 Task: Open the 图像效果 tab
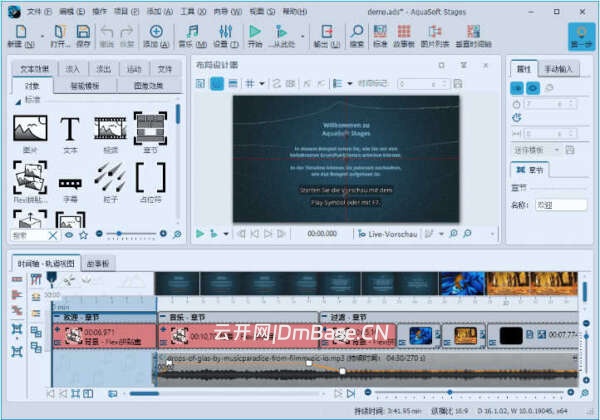(x=148, y=86)
